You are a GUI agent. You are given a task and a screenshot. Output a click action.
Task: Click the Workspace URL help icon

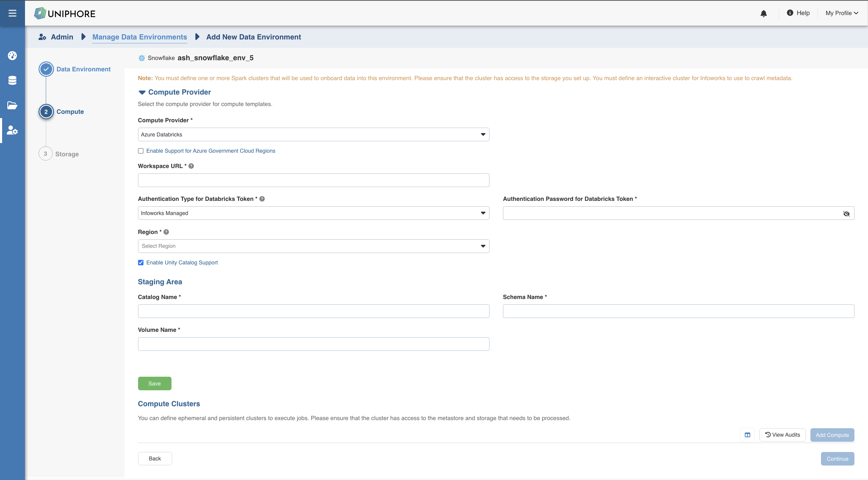(x=191, y=166)
